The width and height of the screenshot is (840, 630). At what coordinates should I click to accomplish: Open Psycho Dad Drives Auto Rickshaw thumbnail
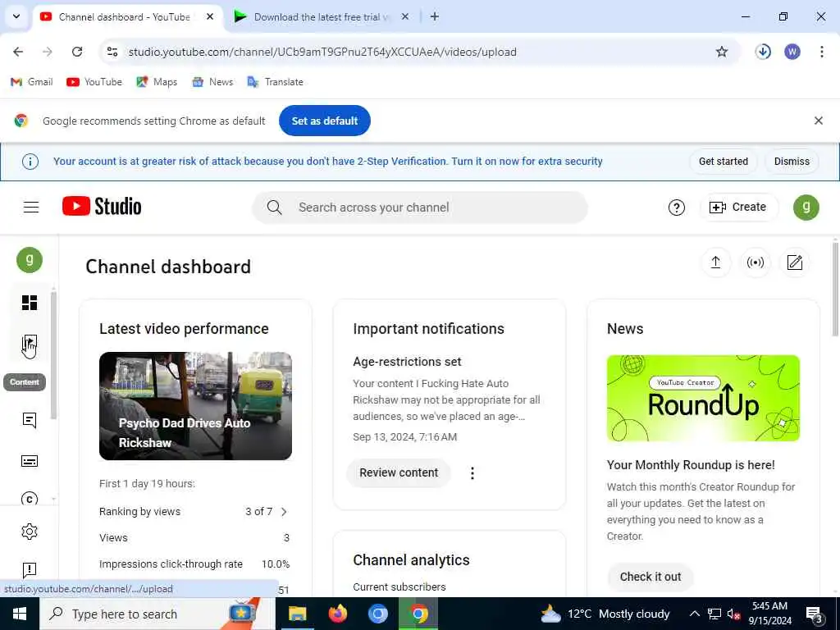click(x=195, y=405)
